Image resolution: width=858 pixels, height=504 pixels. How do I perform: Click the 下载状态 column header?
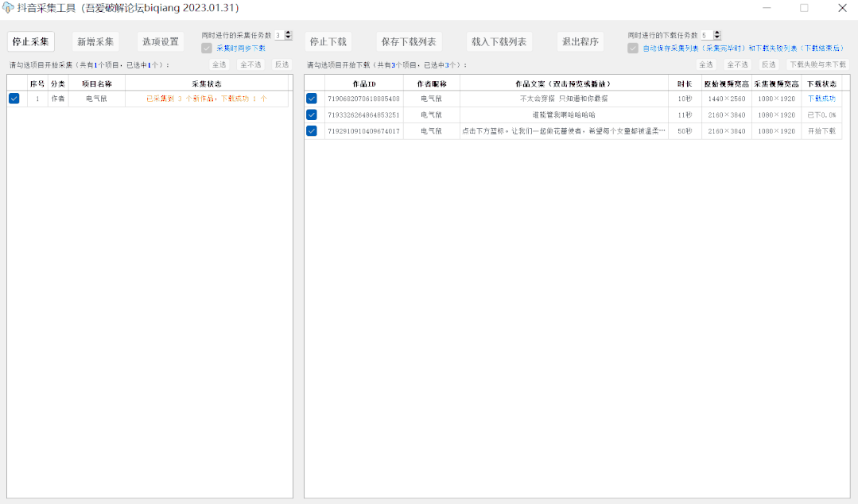822,83
